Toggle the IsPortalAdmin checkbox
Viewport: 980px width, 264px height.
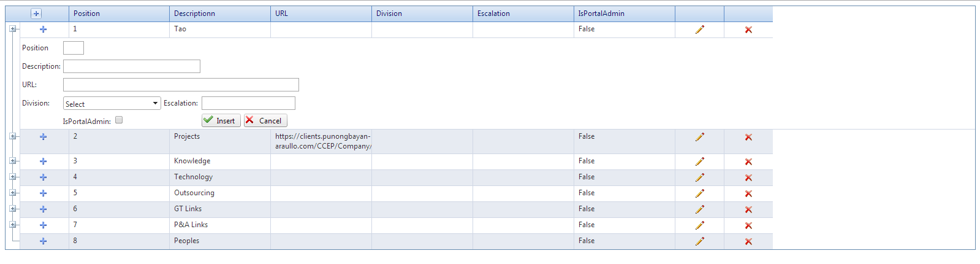click(119, 120)
